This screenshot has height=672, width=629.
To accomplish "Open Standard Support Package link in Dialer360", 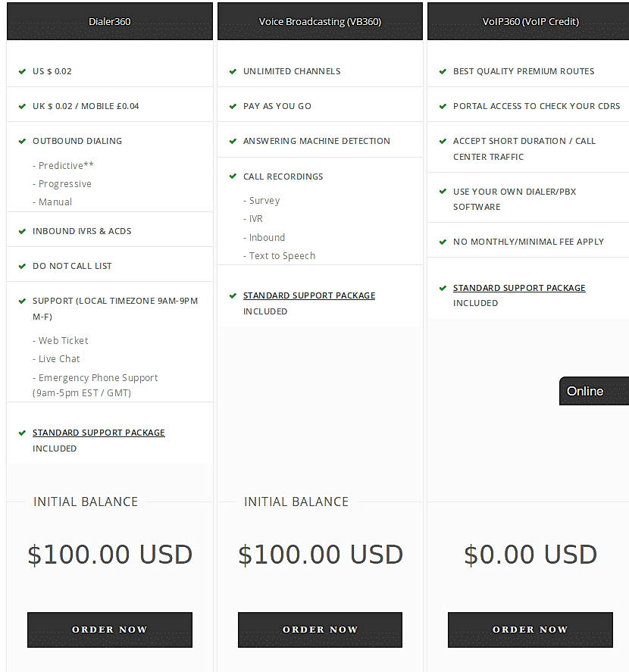I will (99, 433).
